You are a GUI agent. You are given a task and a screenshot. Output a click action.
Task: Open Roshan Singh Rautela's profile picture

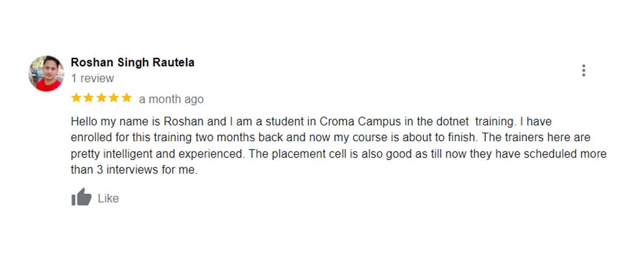pyautogui.click(x=46, y=73)
